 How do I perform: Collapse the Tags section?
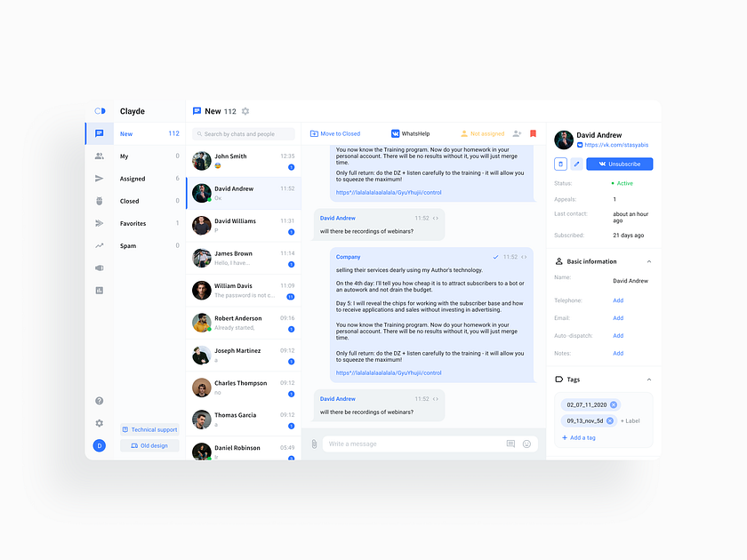click(649, 380)
